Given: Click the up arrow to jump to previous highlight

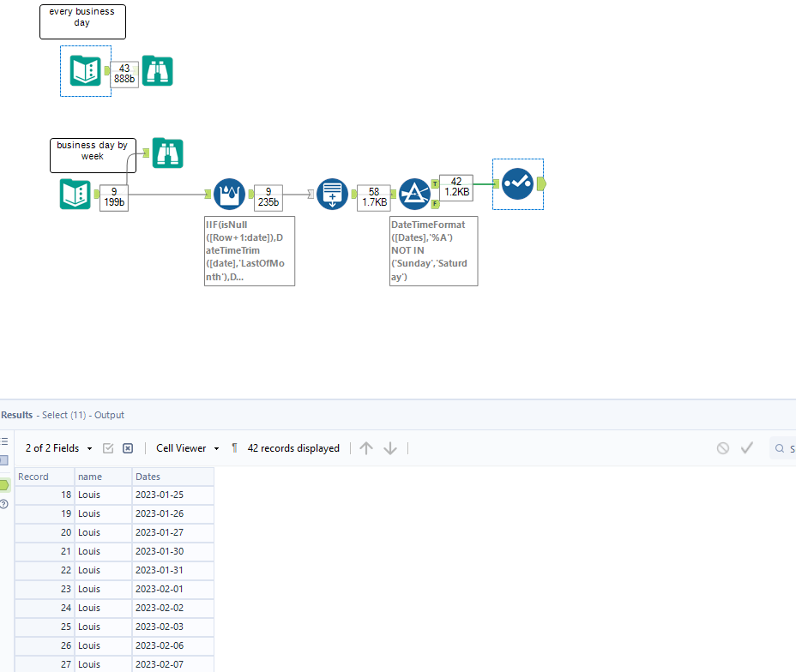Looking at the screenshot, I should pos(366,447).
